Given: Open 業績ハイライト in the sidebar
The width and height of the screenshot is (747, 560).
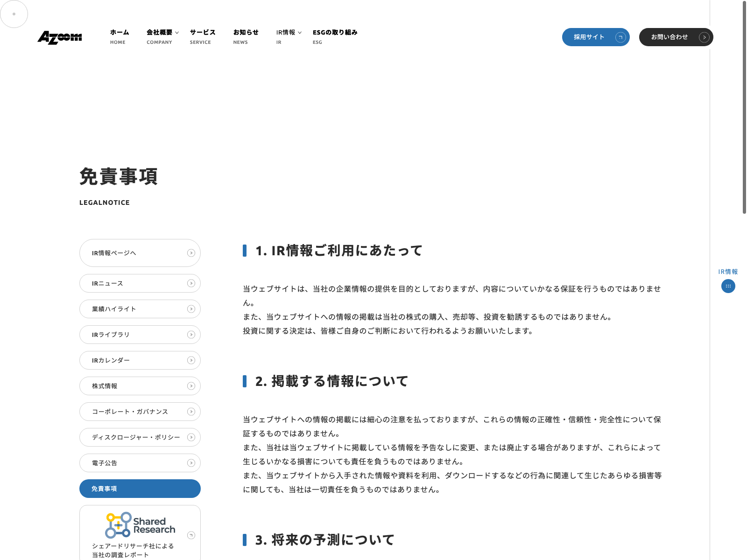Looking at the screenshot, I should coord(140,309).
